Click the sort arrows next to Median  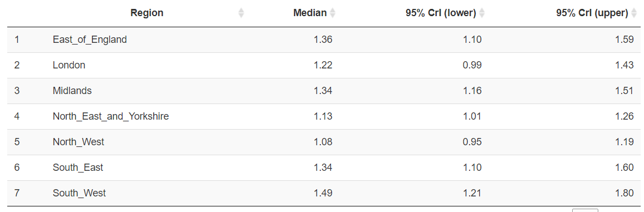pos(333,13)
